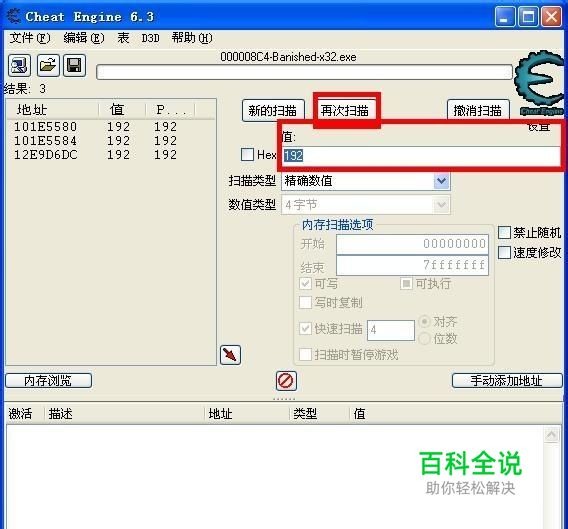Click the 开始 start address field
The width and height of the screenshot is (568, 529).
click(412, 244)
